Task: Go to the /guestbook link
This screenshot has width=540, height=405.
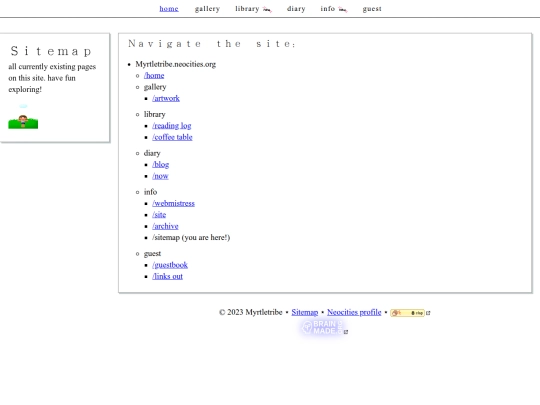Action: (170, 265)
